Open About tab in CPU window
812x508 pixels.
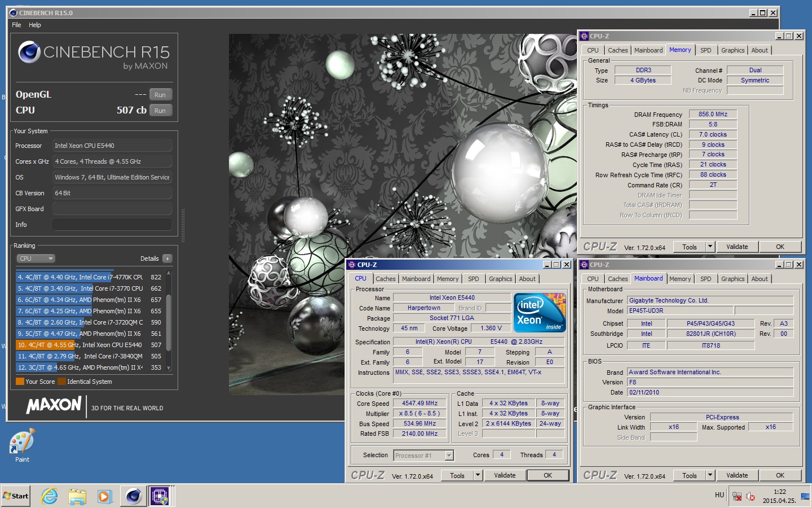[x=527, y=279]
